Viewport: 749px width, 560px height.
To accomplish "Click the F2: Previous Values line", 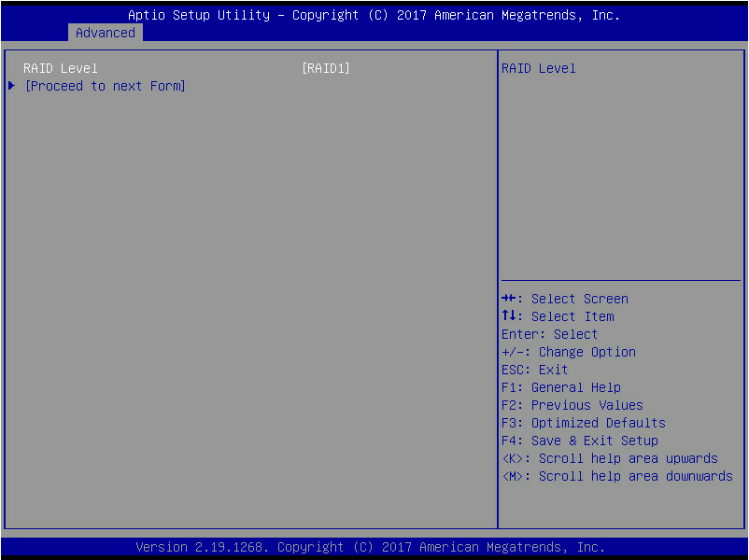I will point(572,405).
